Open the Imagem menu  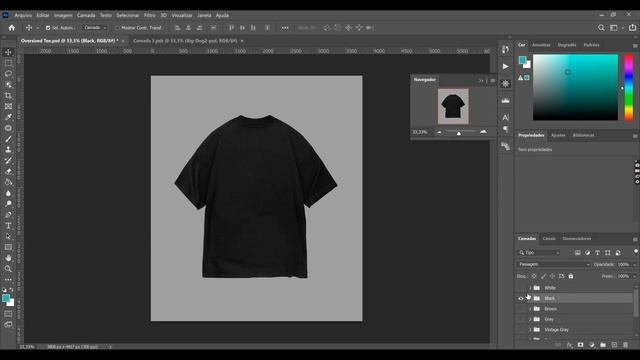click(63, 15)
